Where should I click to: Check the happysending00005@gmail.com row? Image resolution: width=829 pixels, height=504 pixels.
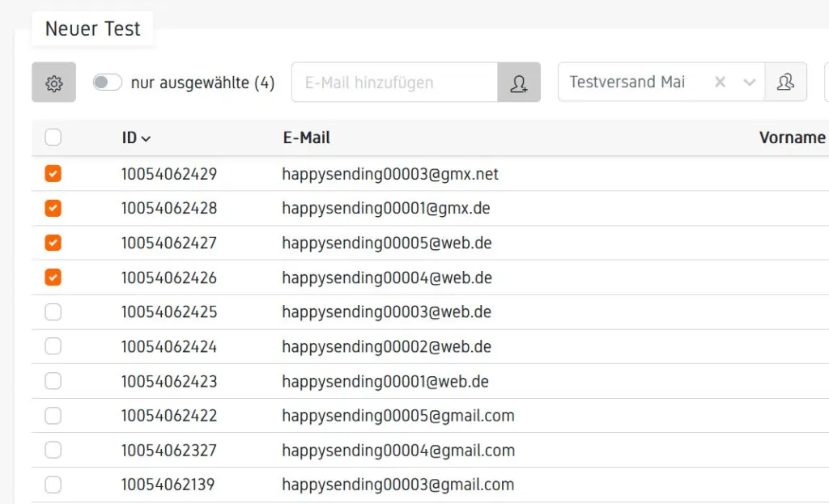pyautogui.click(x=53, y=416)
